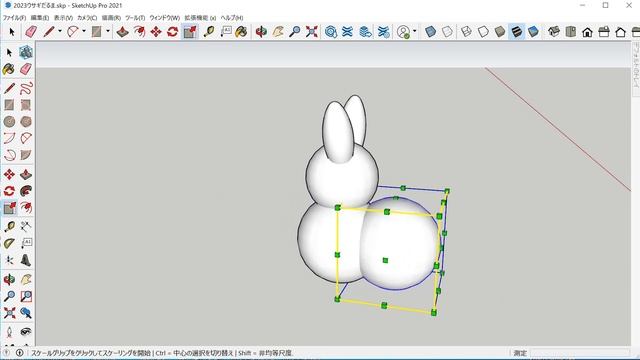Screen dimensions: 640x360
Task: Set the Iso view
Action: pos(554,32)
